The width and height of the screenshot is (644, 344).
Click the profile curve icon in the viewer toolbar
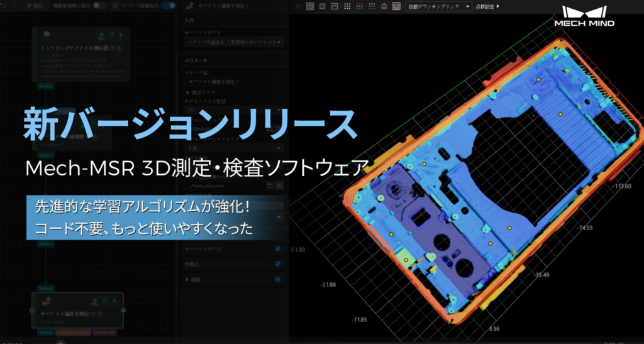(x=335, y=6)
